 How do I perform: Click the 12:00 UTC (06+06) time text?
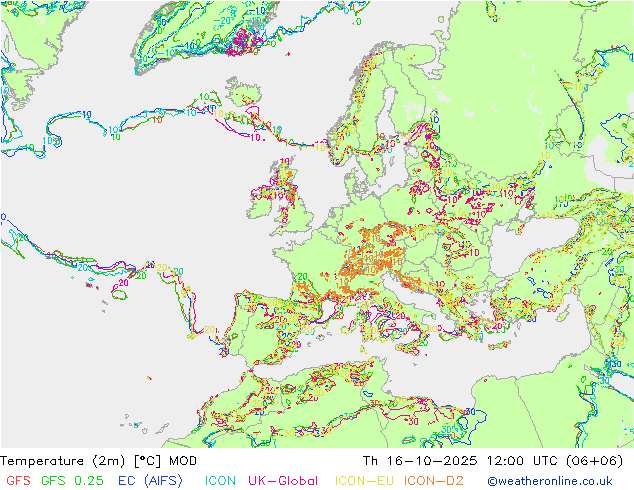coord(555,461)
